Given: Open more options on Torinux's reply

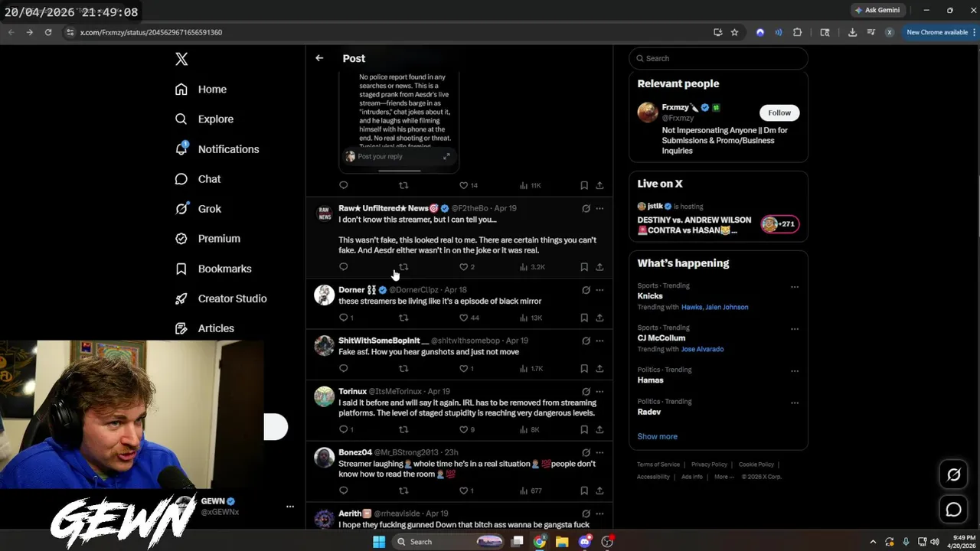Looking at the screenshot, I should coord(599,392).
